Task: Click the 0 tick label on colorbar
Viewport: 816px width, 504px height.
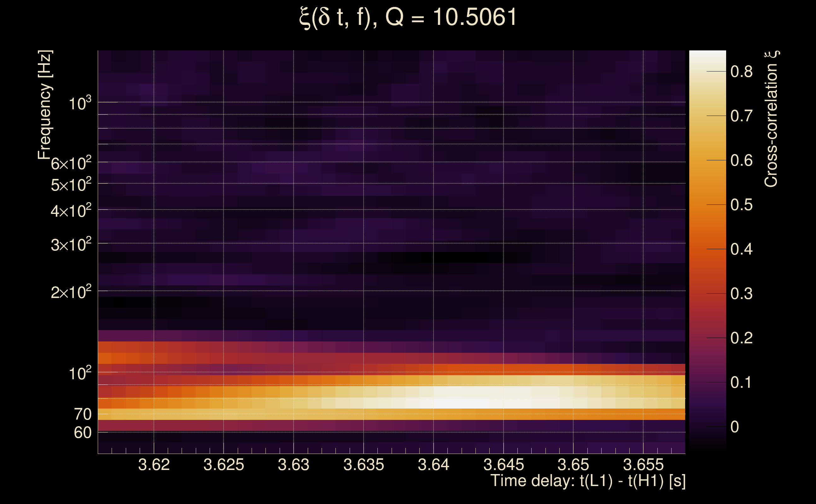Action: pos(735,427)
